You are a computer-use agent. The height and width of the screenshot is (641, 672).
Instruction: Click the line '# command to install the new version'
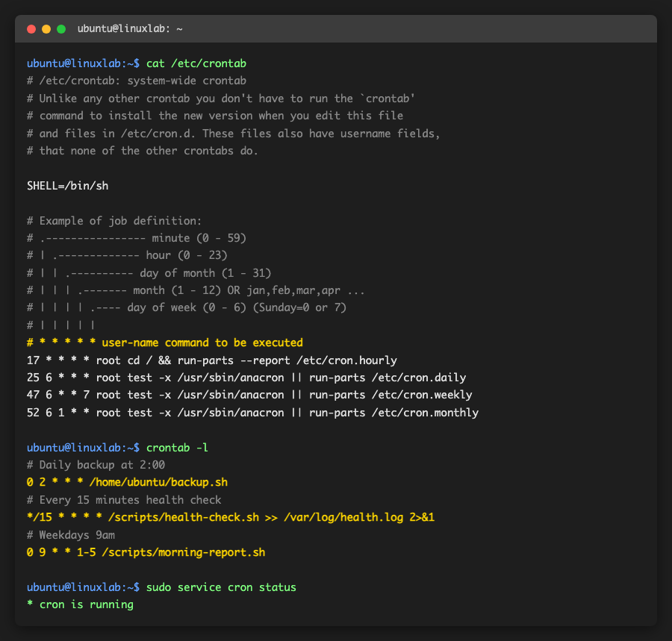(215, 116)
